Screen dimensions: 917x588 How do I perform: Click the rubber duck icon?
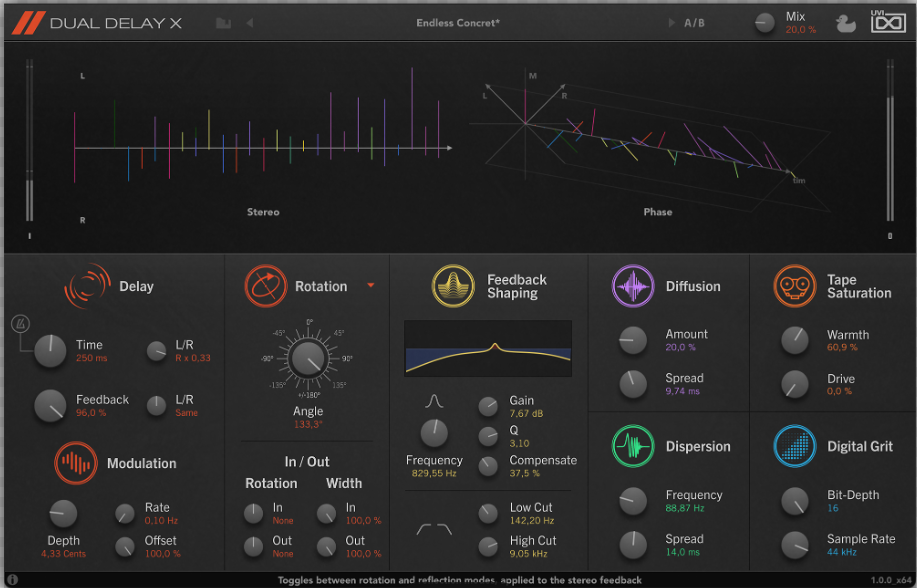[x=845, y=23]
